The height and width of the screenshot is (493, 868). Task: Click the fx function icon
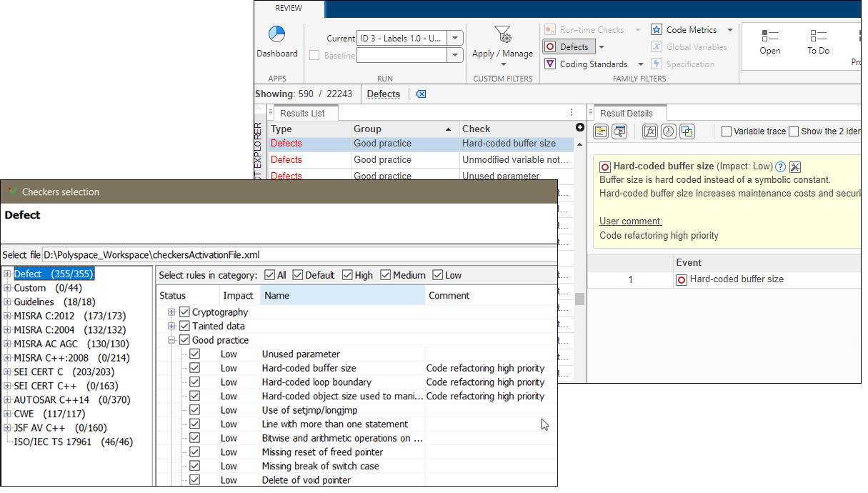(650, 131)
